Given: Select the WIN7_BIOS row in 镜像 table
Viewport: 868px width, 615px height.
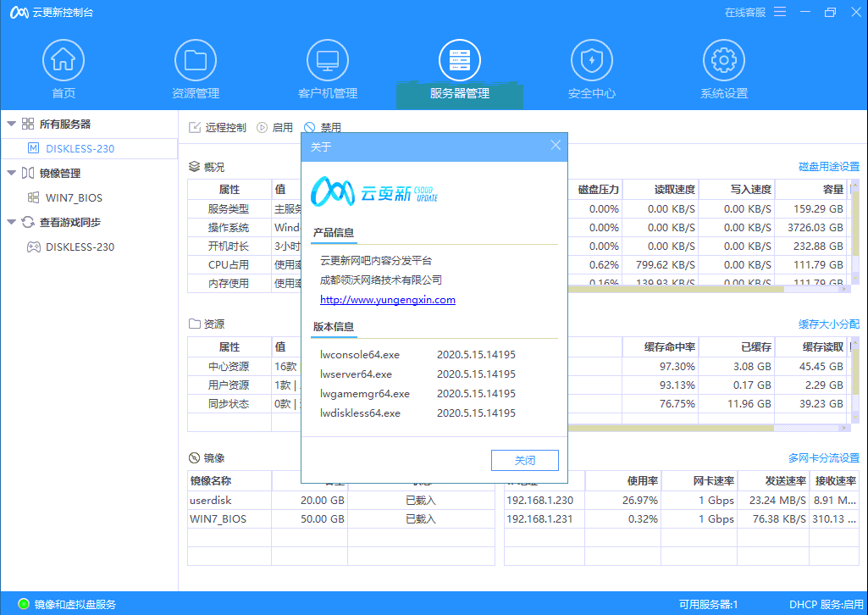Looking at the screenshot, I should pyautogui.click(x=341, y=518).
